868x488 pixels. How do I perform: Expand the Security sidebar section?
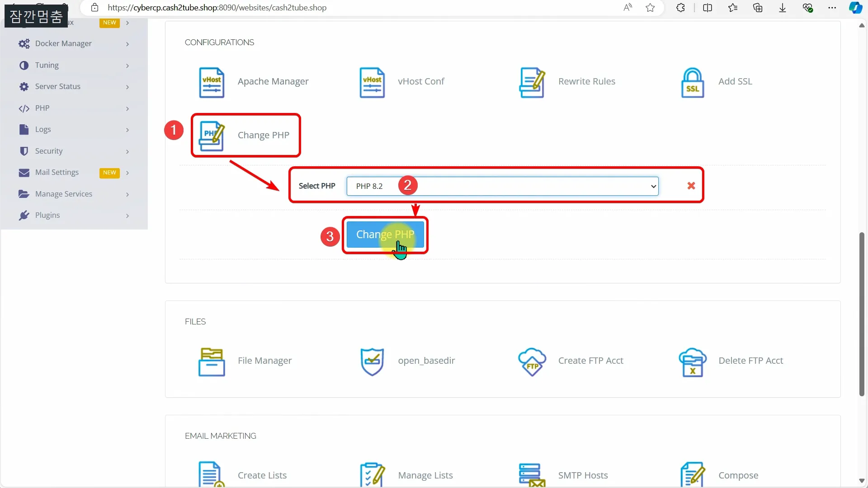(49, 151)
